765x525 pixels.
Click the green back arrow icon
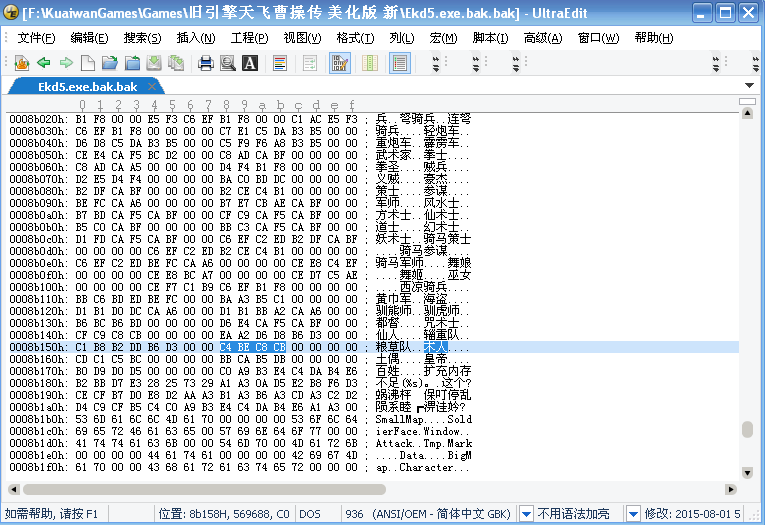click(x=43, y=63)
